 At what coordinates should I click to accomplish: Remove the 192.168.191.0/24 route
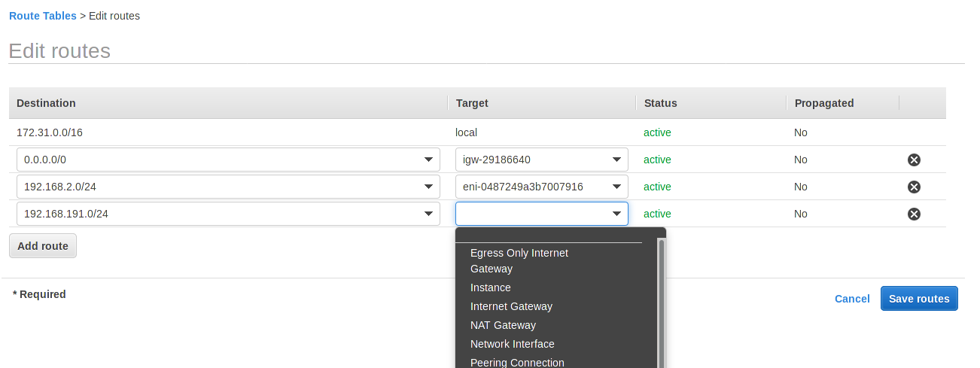pos(914,214)
